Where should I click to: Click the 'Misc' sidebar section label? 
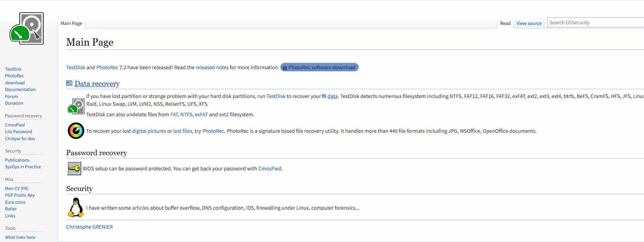[9, 179]
